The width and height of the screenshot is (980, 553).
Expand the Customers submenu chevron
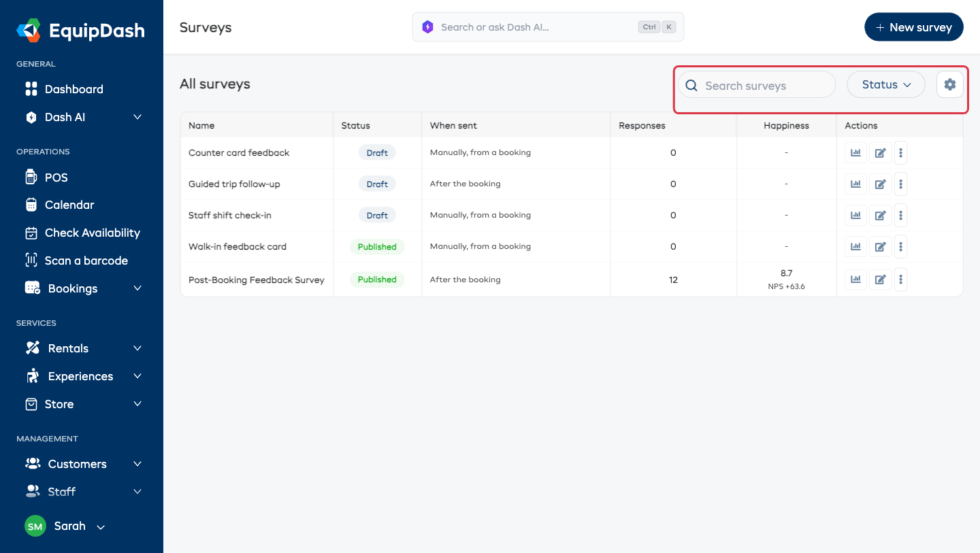tap(137, 464)
